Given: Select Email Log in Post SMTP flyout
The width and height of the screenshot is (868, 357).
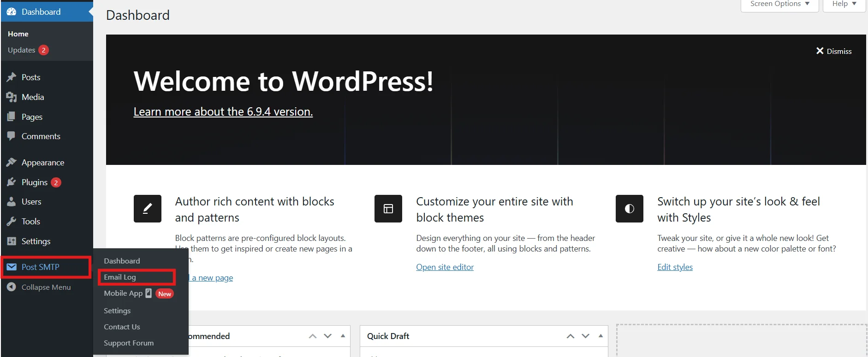Looking at the screenshot, I should click(x=120, y=277).
